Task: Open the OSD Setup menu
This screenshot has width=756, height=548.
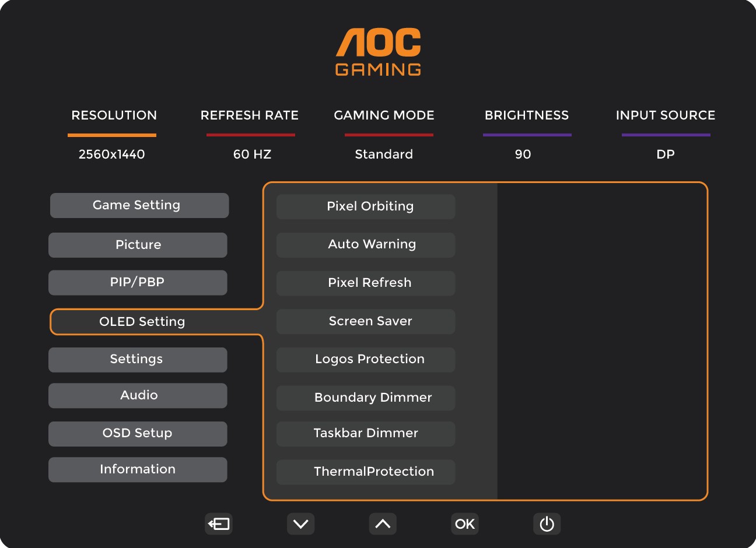Action: pyautogui.click(x=138, y=434)
